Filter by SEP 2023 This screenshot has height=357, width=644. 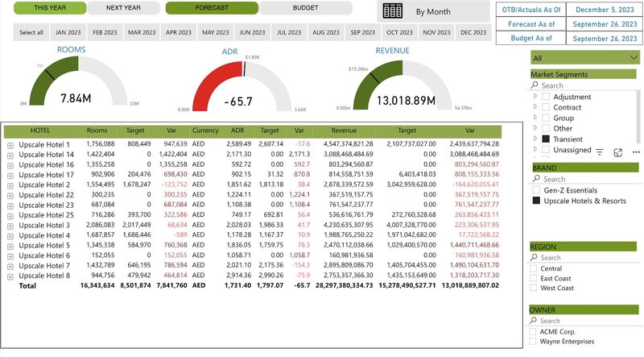tap(363, 32)
